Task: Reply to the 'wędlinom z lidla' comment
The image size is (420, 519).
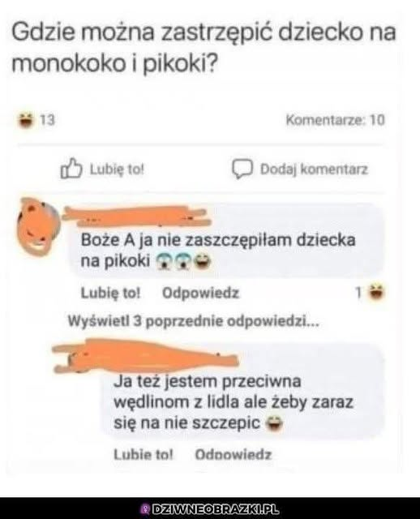Action: 234,455
